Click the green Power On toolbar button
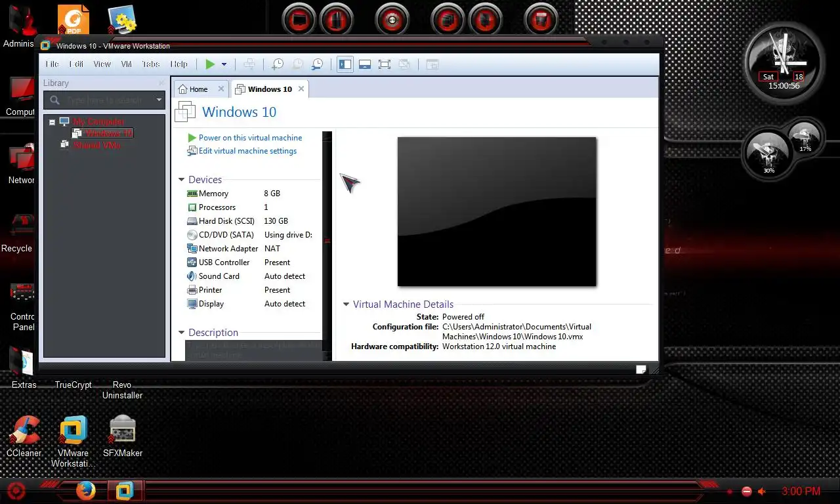 click(210, 64)
